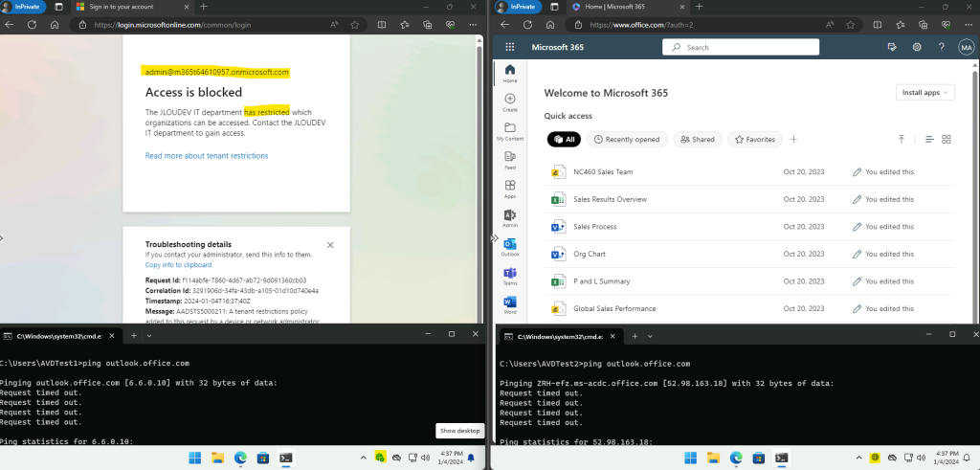Open a new tab in left terminal window
980x470 pixels.
133,336
